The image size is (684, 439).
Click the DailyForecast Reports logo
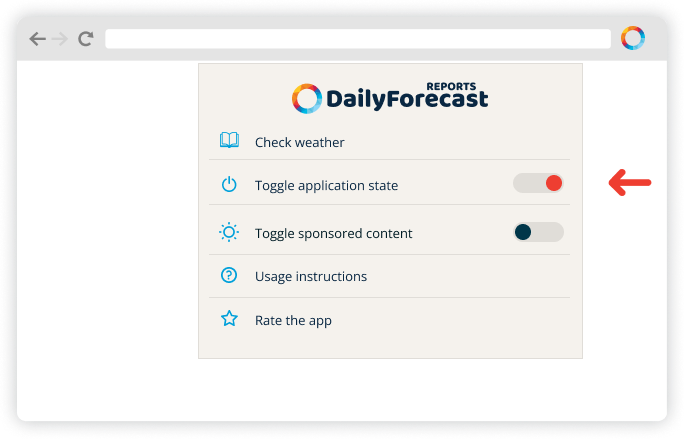[x=390, y=98]
